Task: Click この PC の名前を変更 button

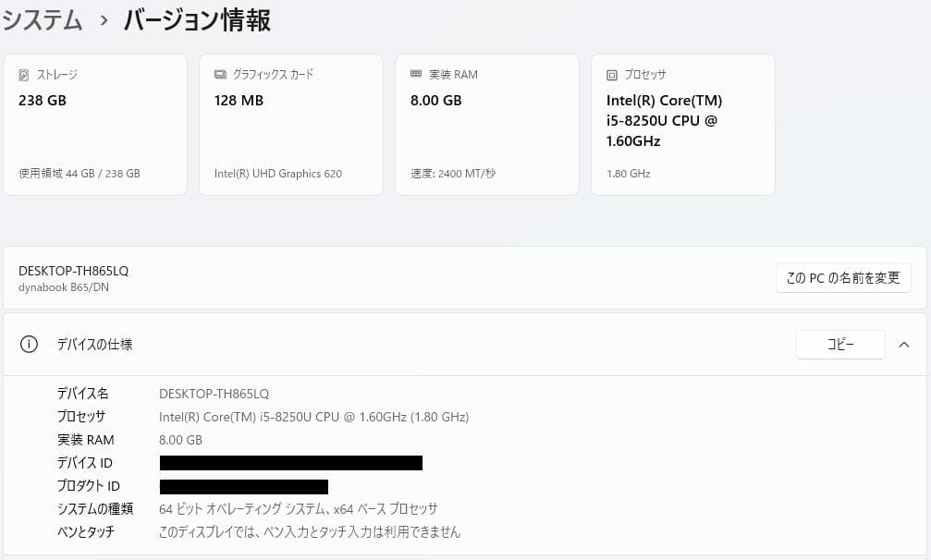Action: point(842,277)
